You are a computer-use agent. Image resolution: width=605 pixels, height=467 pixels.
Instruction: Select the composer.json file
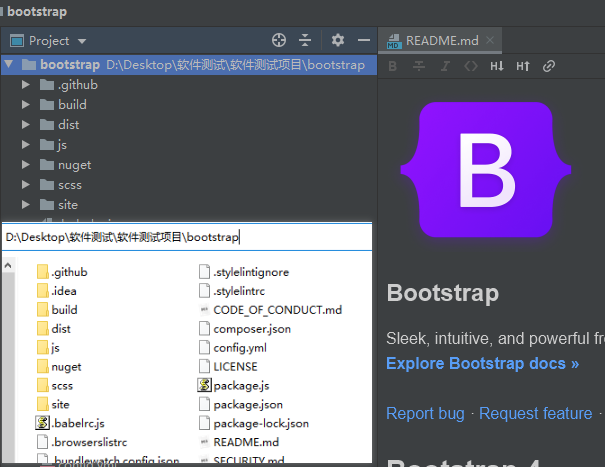245,329
